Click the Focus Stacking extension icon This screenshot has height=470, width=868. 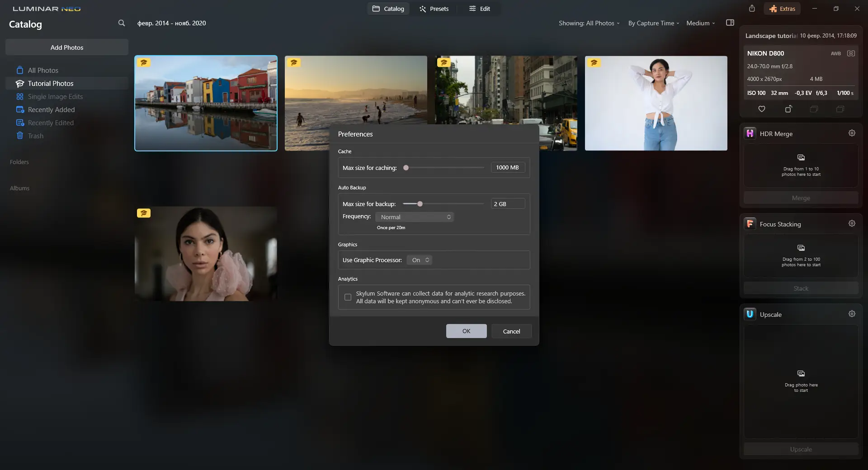(x=750, y=224)
